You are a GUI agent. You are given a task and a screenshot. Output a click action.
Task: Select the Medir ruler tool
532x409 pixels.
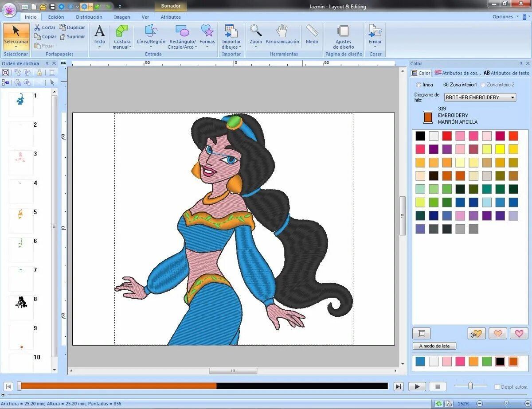click(312, 35)
